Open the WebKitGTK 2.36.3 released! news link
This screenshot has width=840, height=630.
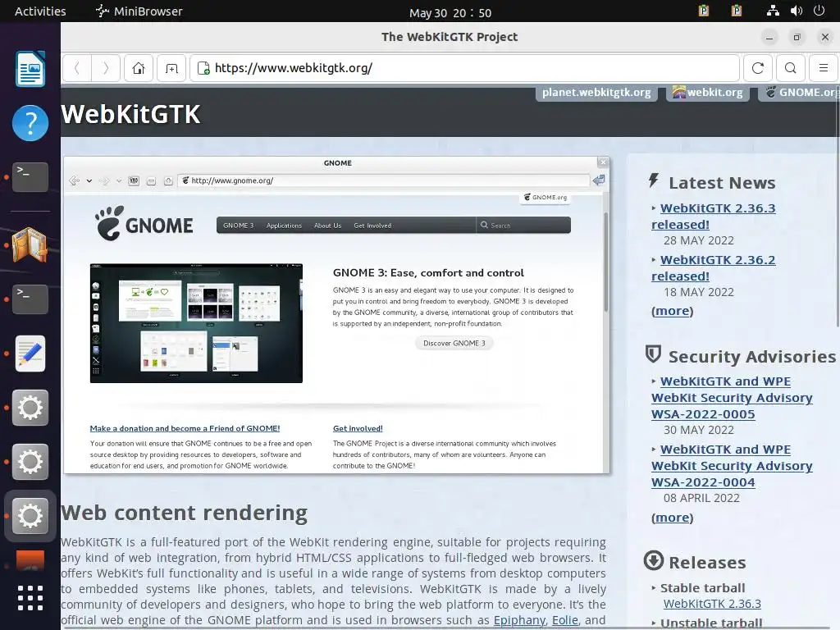714,217
